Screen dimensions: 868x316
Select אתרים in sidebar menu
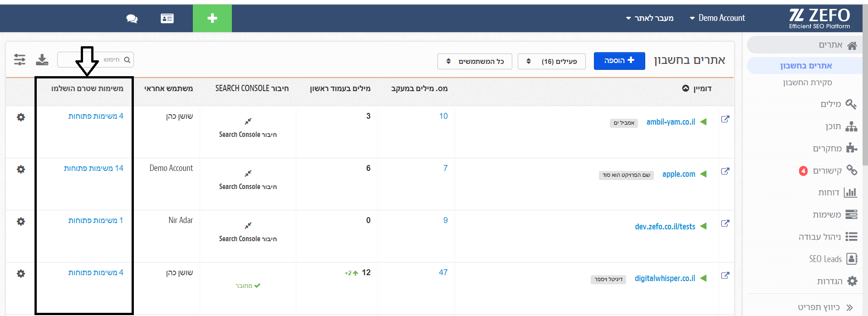click(804, 45)
